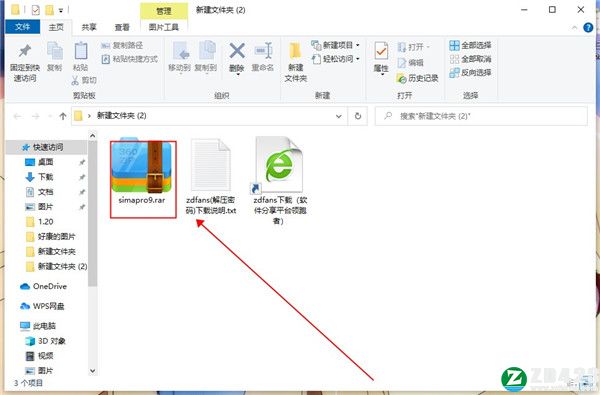Click the red X Delete icon

tap(237, 51)
